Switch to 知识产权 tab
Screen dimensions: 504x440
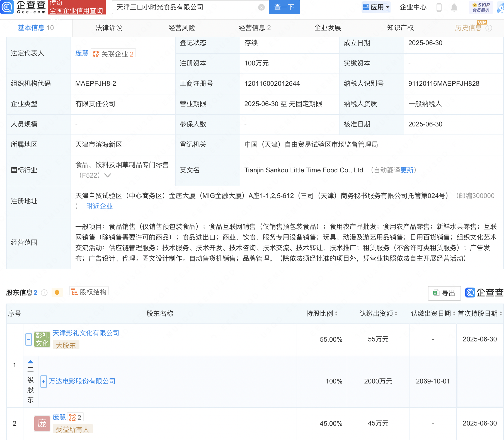coord(400,28)
